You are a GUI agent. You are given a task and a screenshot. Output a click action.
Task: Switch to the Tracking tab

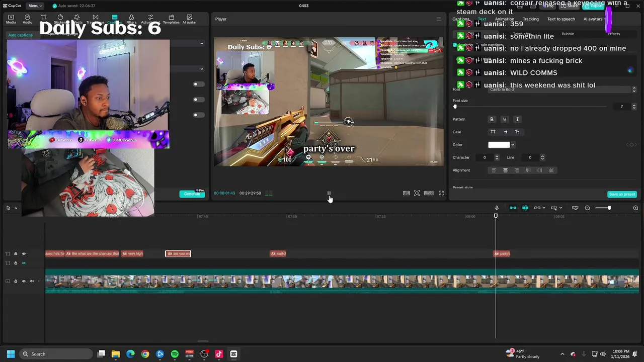(x=530, y=19)
